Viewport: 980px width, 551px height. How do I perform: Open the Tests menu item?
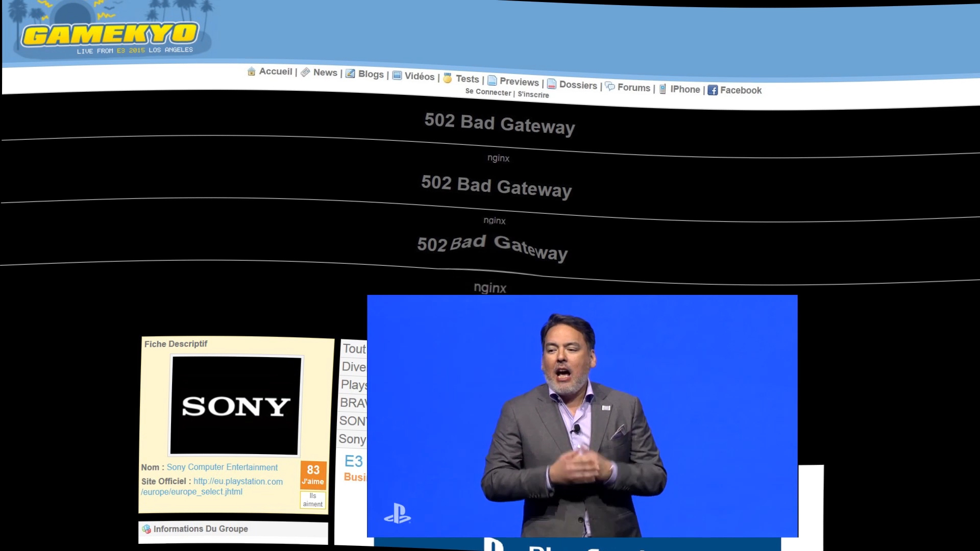coord(468,79)
